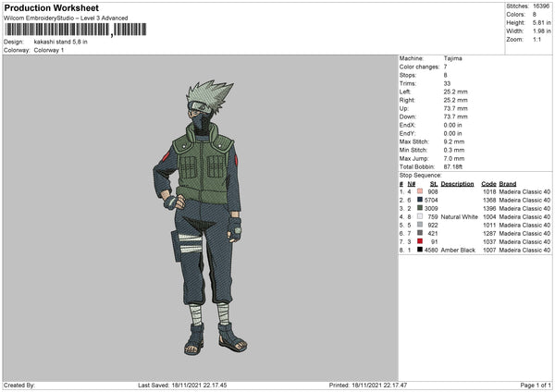Click design name 'kakashi stand 5,8 in'
Image resolution: width=555 pixels, height=392 pixels.
[x=60, y=42]
